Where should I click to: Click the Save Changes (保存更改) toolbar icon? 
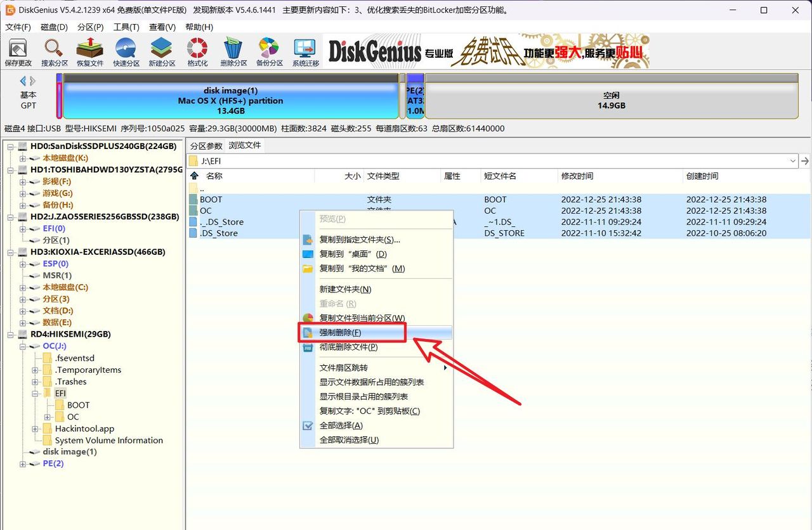point(18,53)
